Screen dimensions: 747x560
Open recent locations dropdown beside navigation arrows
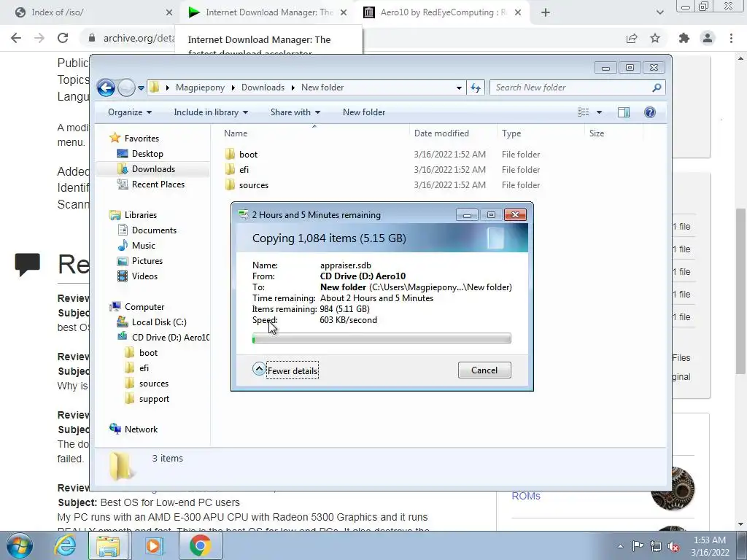[141, 88]
